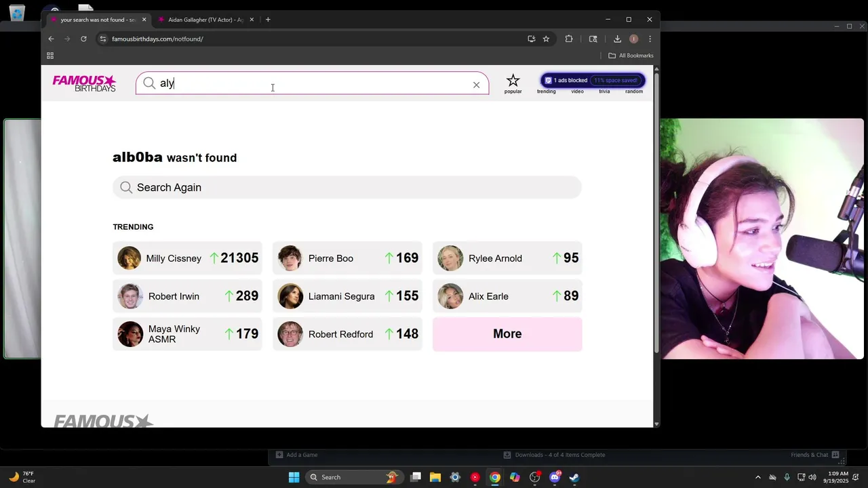The height and width of the screenshot is (488, 868).
Task: Open Copilot from the taskbar
Action: [x=515, y=477]
